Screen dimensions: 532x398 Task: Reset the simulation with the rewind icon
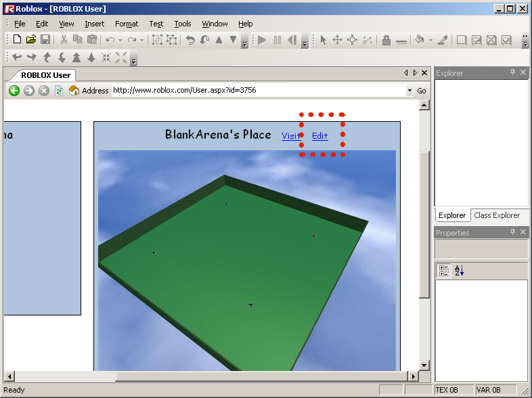pos(292,40)
